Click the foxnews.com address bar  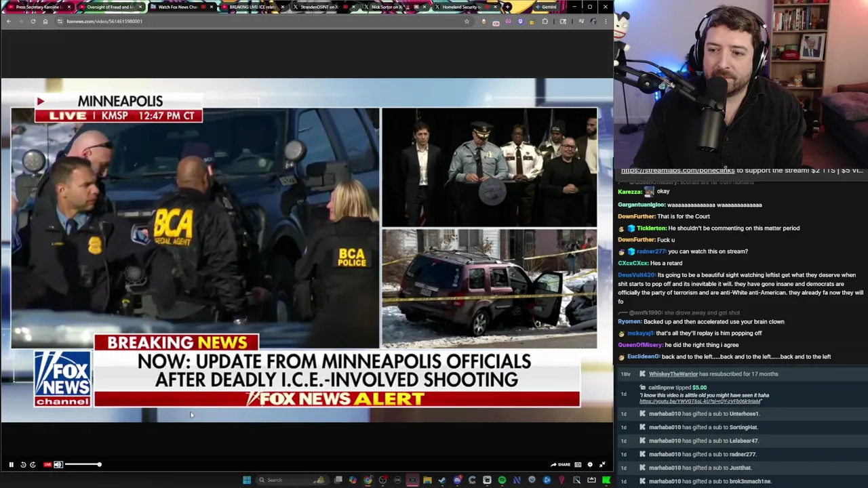pyautogui.click(x=264, y=21)
